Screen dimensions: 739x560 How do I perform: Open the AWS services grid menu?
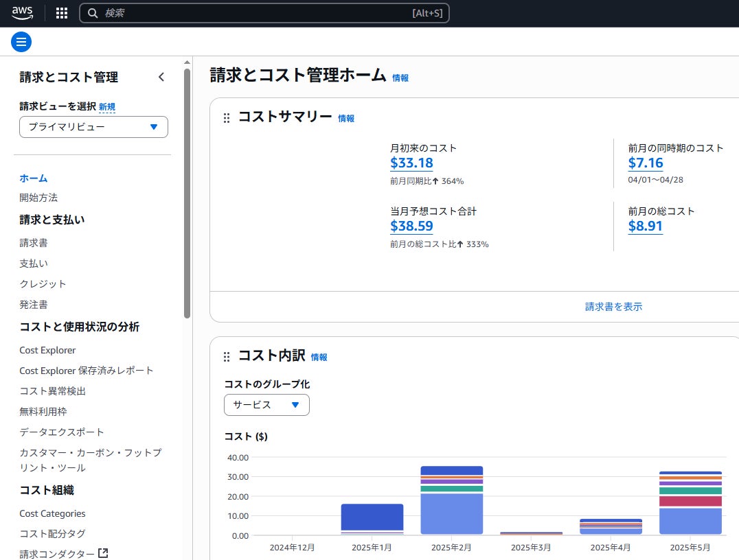[x=62, y=13]
